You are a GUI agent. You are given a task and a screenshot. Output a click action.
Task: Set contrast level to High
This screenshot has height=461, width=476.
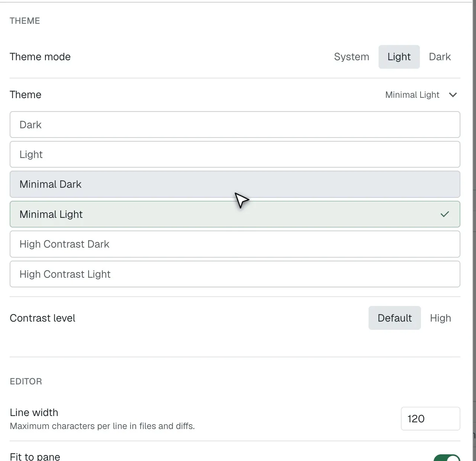click(441, 318)
